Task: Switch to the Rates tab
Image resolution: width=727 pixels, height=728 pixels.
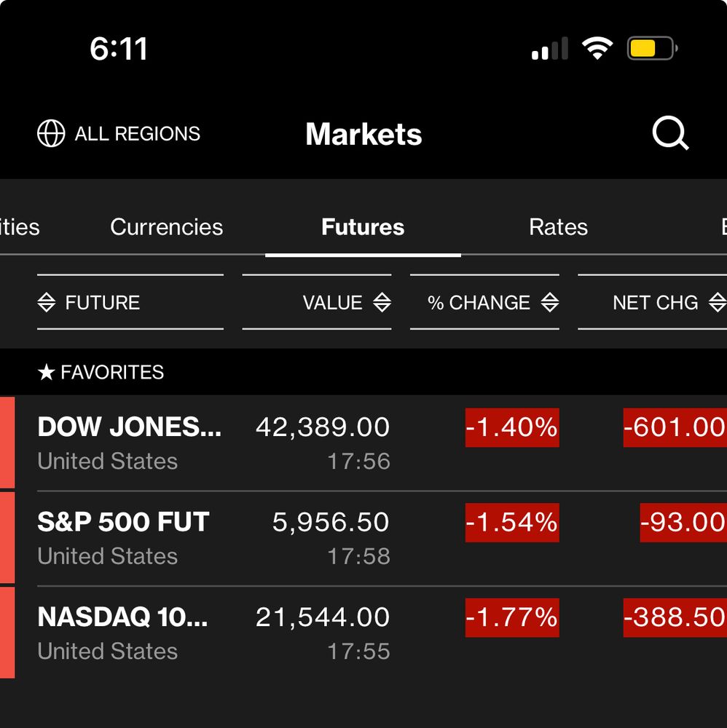Action: (x=558, y=227)
